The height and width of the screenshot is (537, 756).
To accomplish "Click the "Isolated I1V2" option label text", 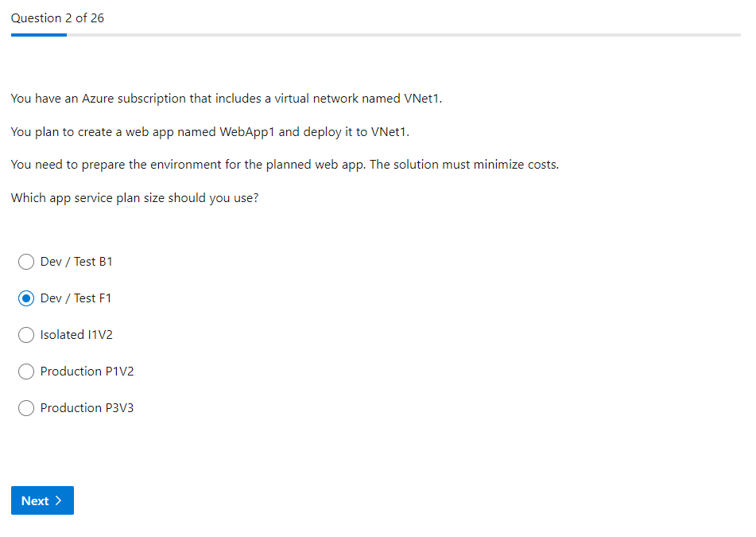I will [x=76, y=335].
